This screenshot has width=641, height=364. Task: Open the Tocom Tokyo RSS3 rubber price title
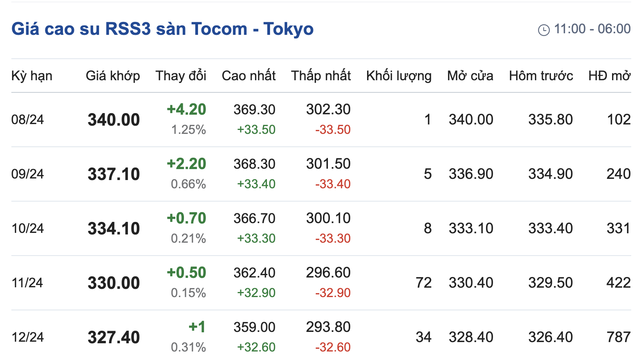[162, 29]
